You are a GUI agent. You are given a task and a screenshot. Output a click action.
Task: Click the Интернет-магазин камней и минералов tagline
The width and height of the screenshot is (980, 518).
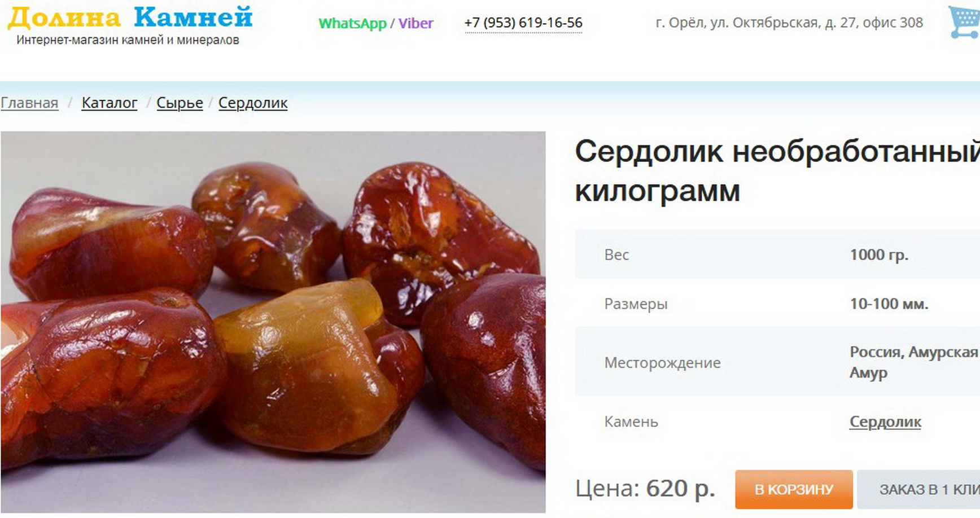tap(128, 40)
